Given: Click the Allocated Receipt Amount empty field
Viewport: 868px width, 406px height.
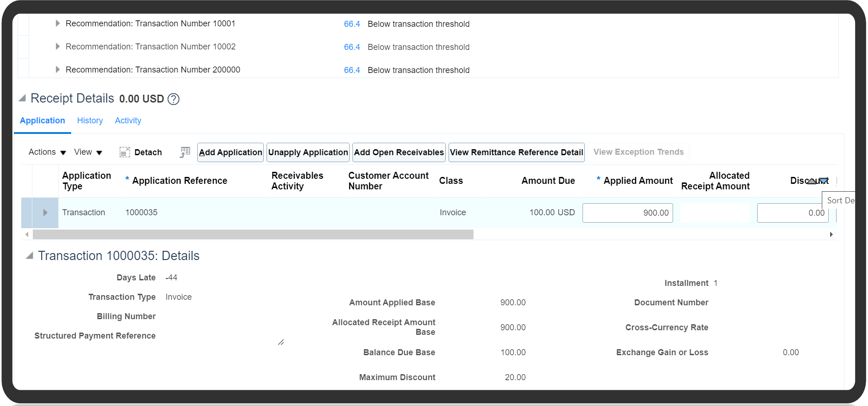Looking at the screenshot, I should click(x=715, y=213).
